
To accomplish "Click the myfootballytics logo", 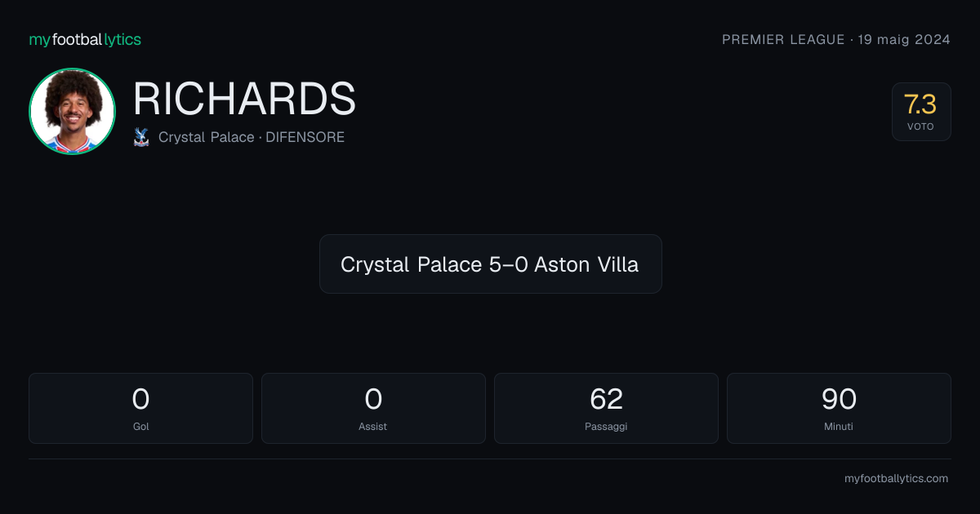I will pyautogui.click(x=85, y=39).
